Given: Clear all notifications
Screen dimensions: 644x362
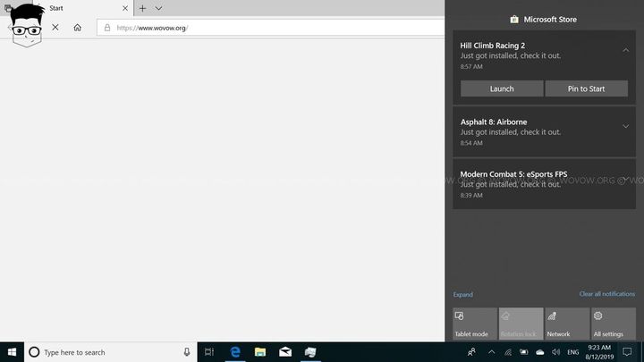Looking at the screenshot, I should 606,294.
